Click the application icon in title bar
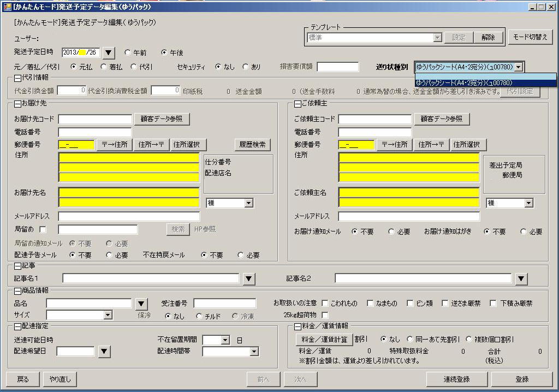Image resolution: width=559 pixels, height=392 pixels. pyautogui.click(x=7, y=7)
